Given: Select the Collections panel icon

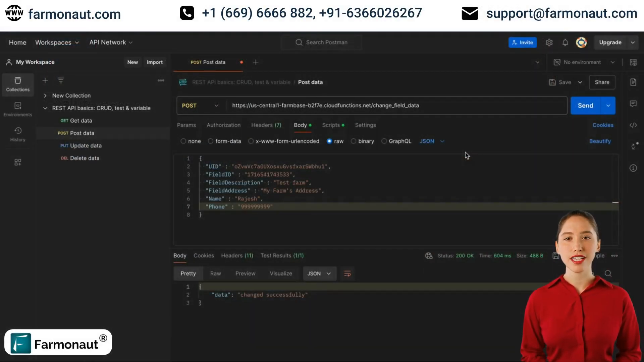Looking at the screenshot, I should tap(18, 84).
